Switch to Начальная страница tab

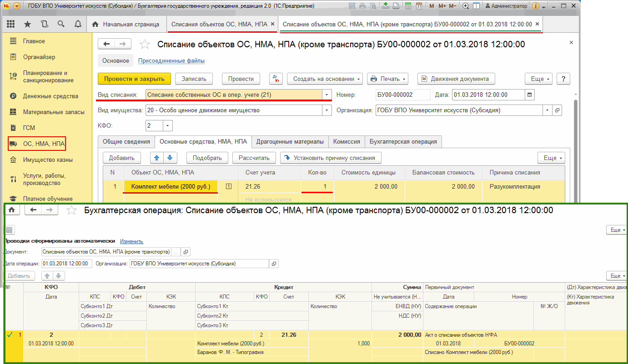pyautogui.click(x=126, y=24)
